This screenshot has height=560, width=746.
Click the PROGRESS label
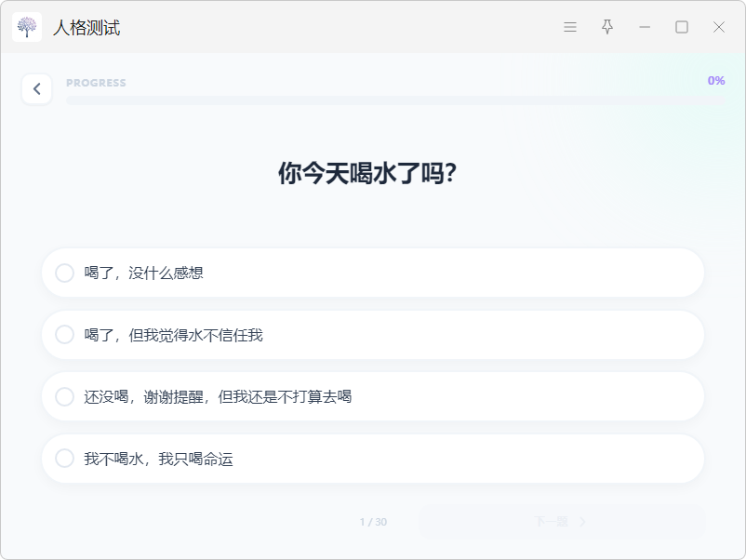tap(96, 83)
